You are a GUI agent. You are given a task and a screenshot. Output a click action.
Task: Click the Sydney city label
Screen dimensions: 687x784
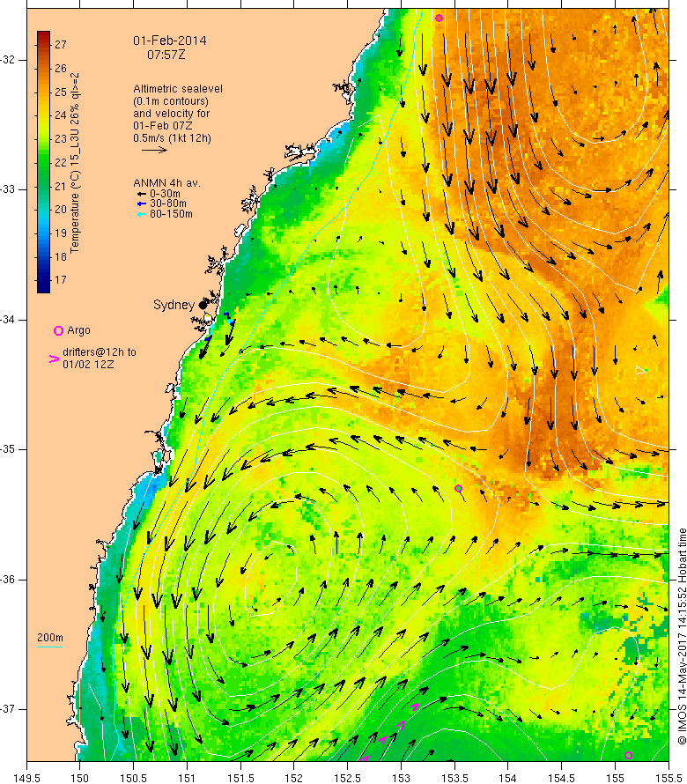[x=174, y=305]
